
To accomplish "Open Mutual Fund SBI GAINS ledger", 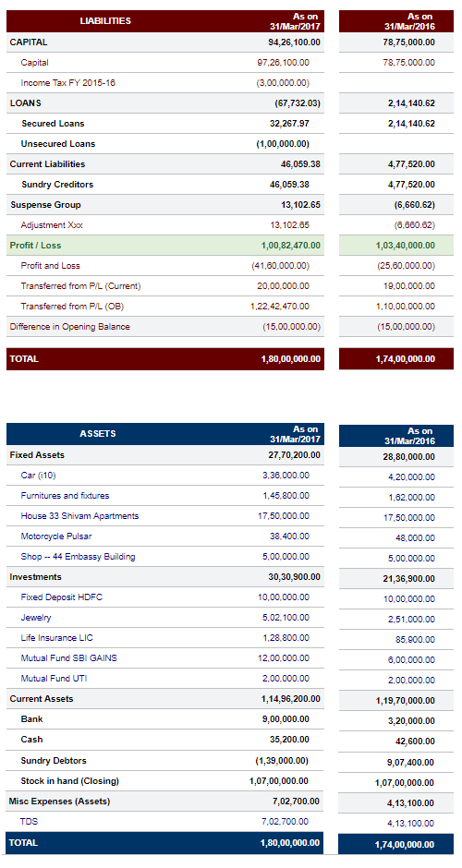I will pyautogui.click(x=68, y=658).
